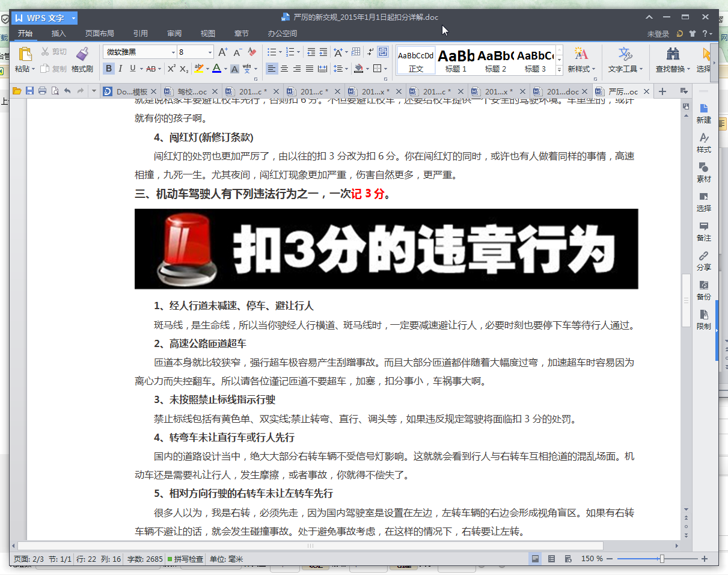Image resolution: width=728 pixels, height=575 pixels.
Task: Click the distributed alignment icon
Action: (323, 69)
